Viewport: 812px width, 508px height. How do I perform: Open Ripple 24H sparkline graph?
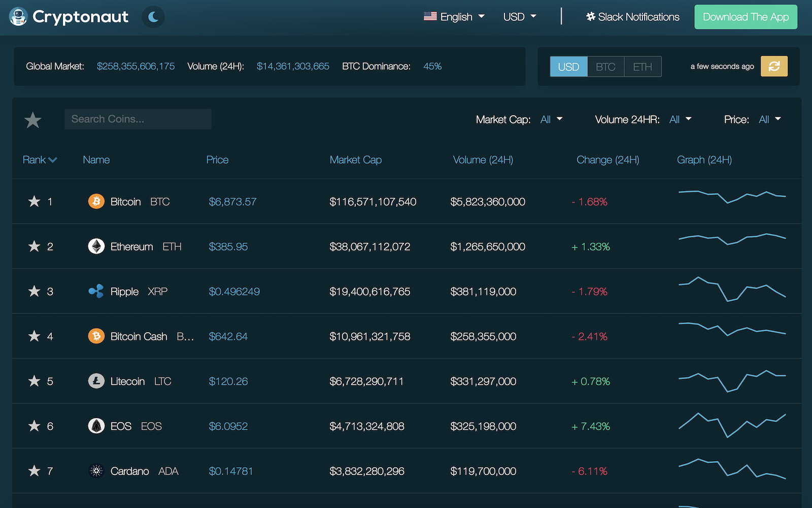tap(732, 289)
